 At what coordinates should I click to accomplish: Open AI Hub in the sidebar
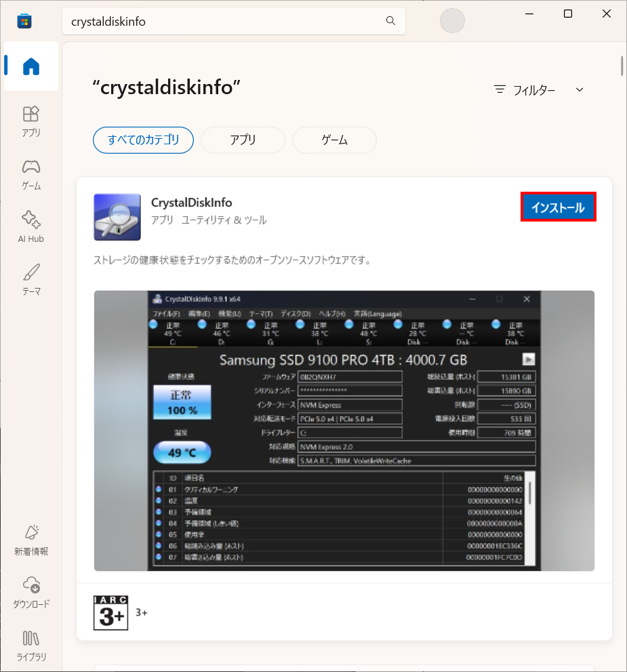point(31,227)
